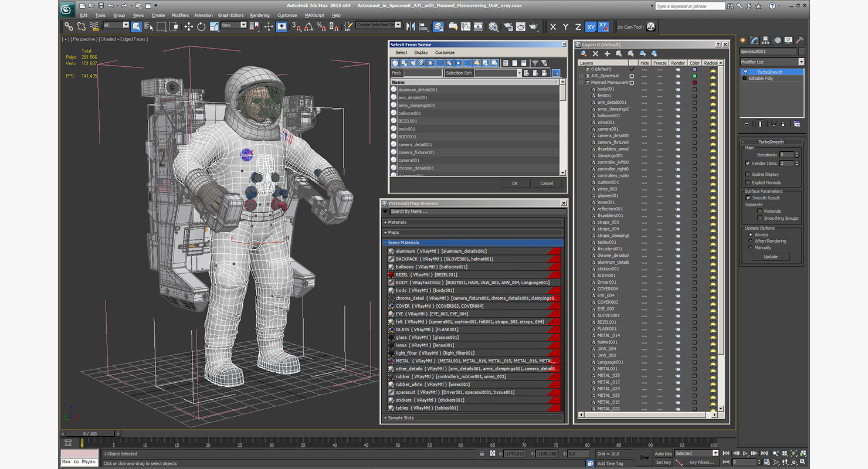Restrict transform to Z axis
This screenshot has height=469, width=868.
click(x=578, y=27)
